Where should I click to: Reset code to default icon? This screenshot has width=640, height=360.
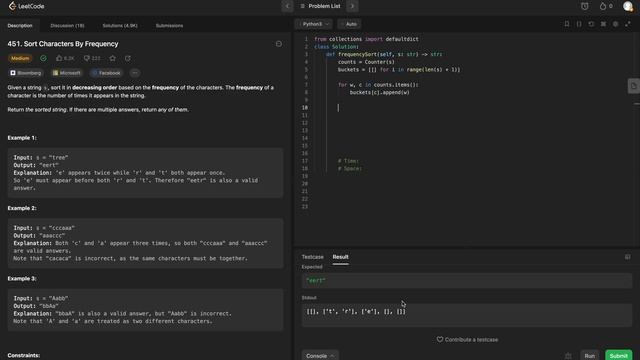tap(591, 24)
